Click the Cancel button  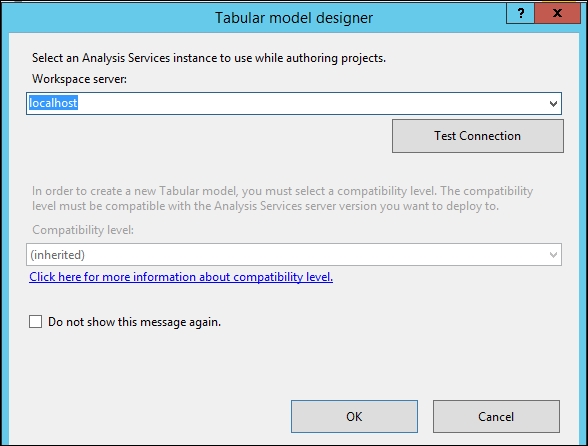pyautogui.click(x=496, y=416)
